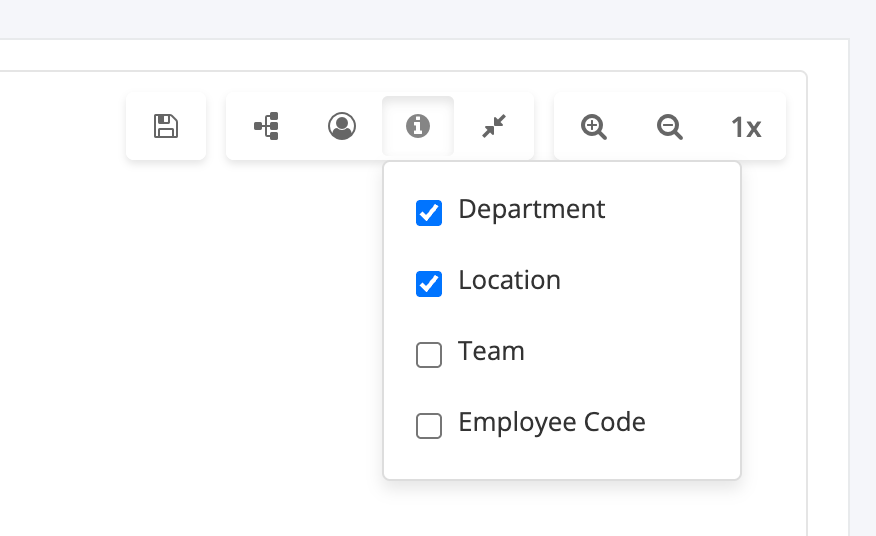Screen dimensions: 876x536
Task: Zoom out with the magnifier minus icon
Action: tap(670, 127)
